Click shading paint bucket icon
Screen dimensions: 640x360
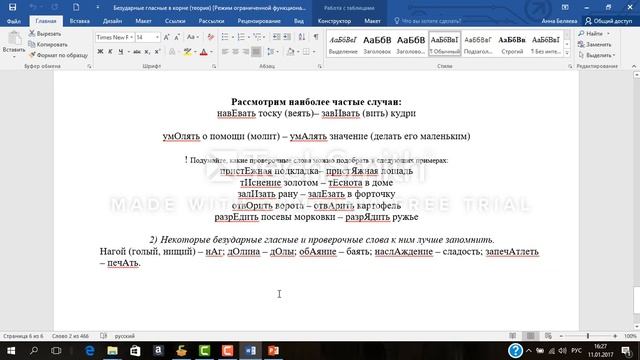click(290, 52)
